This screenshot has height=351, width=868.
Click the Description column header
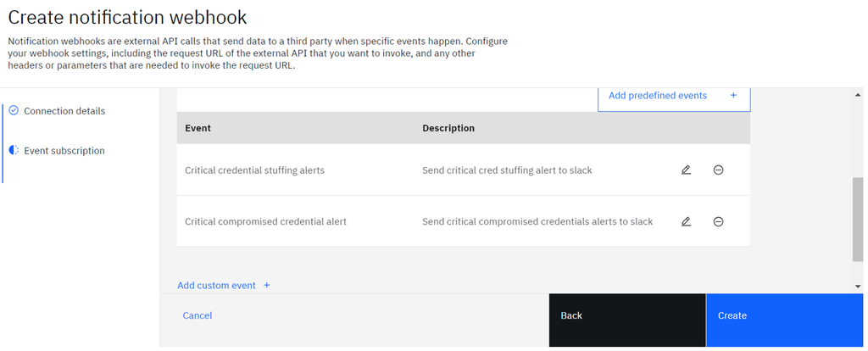448,128
